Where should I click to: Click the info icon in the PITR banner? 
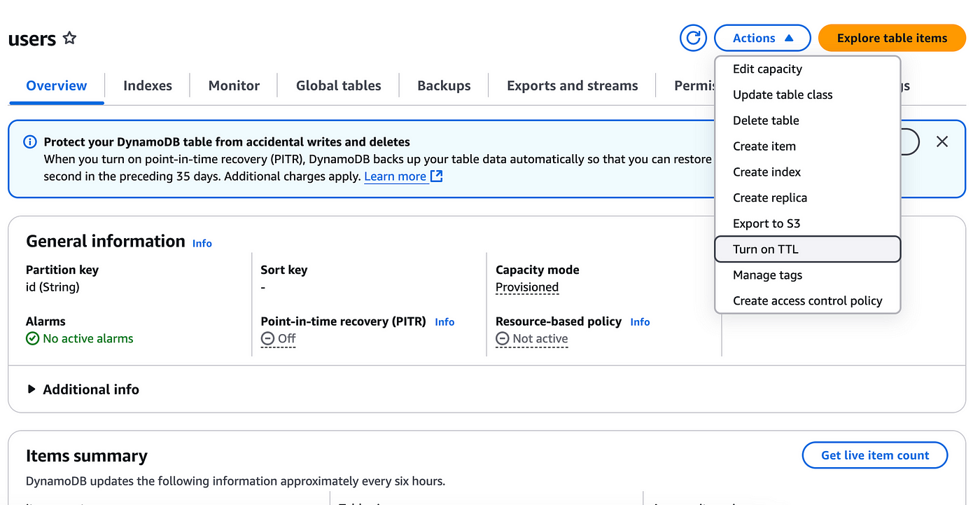click(29, 141)
